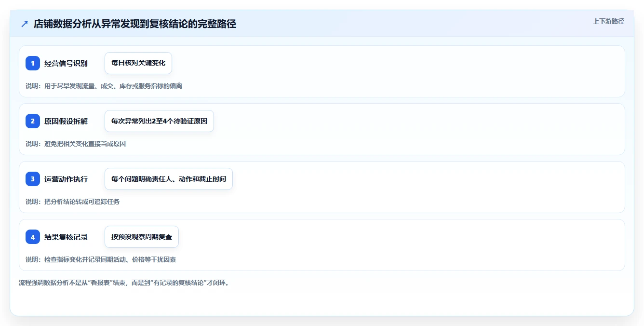Screen dimensions: 644x326
Task: Click the 按预设观察周期复查 chip
Action: point(142,237)
